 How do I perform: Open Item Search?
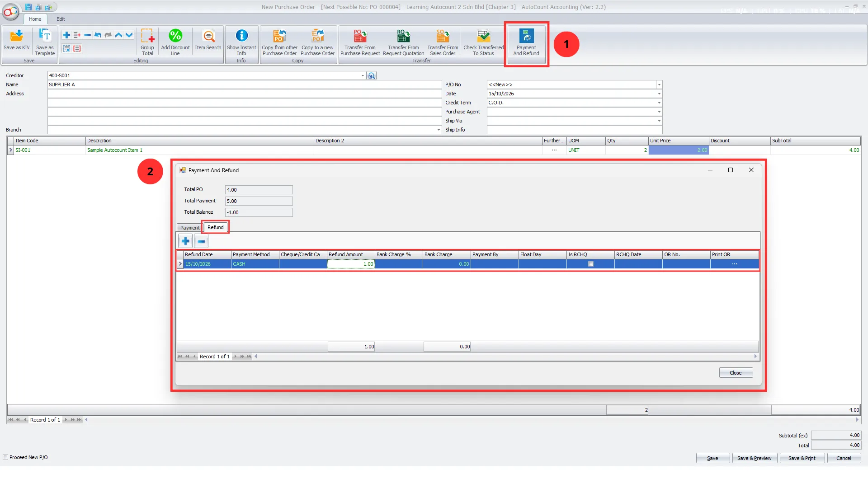pos(208,40)
